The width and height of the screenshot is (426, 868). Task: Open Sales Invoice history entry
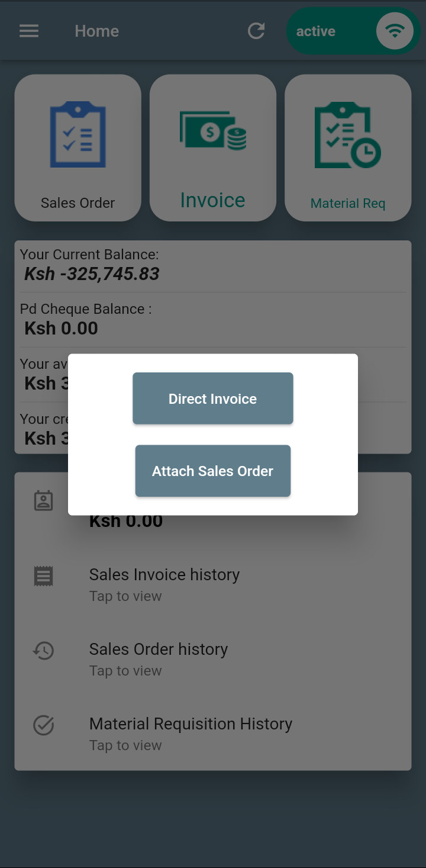point(164,583)
